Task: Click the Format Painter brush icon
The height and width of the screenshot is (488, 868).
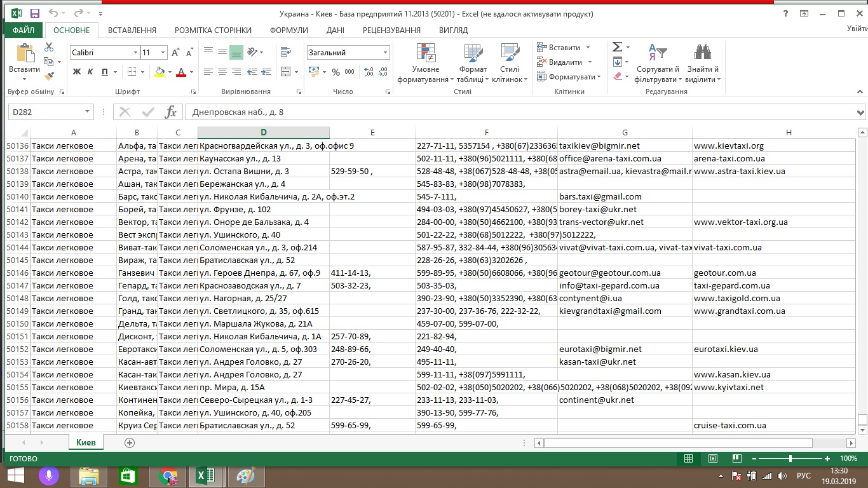Action: pos(49,76)
